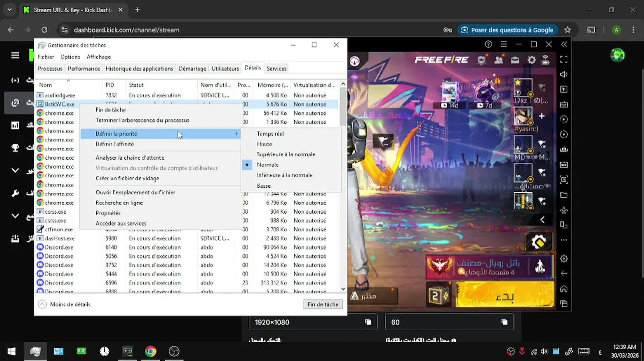Viewport: 644px width, 361px height.
Task: Switch to Performance tab
Action: pos(84,69)
